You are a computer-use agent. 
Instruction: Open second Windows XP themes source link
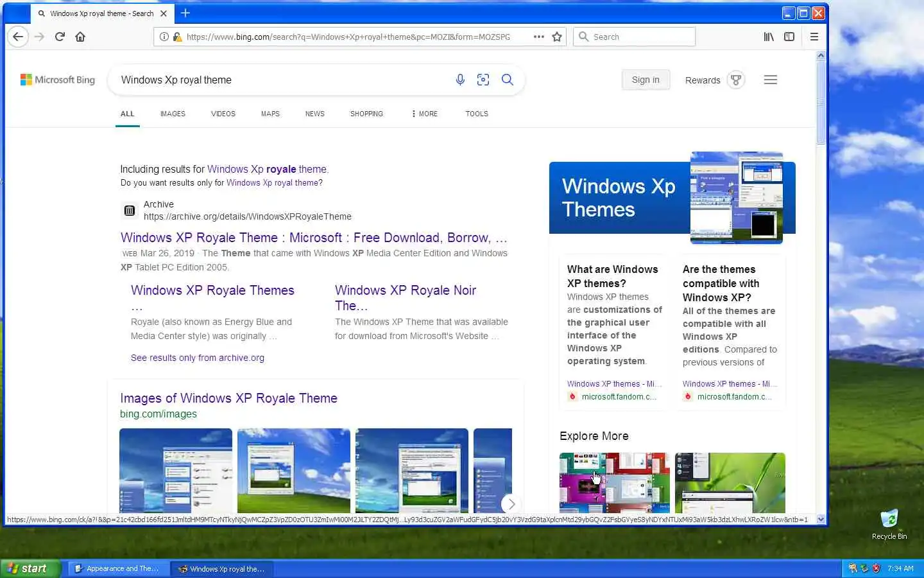[730, 383]
